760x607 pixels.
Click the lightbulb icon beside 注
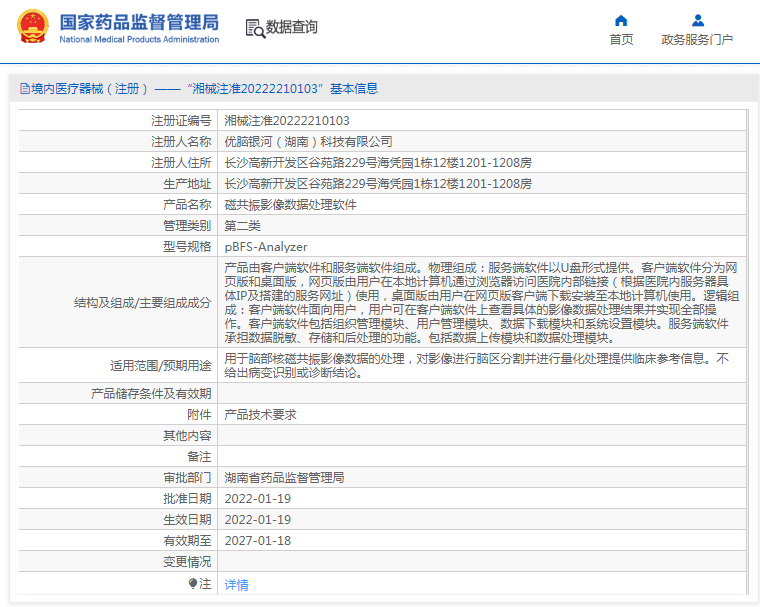click(193, 583)
